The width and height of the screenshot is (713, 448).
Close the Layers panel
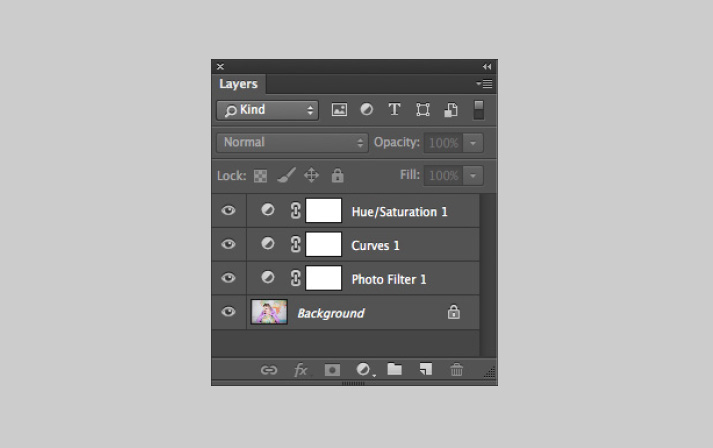click(220, 66)
